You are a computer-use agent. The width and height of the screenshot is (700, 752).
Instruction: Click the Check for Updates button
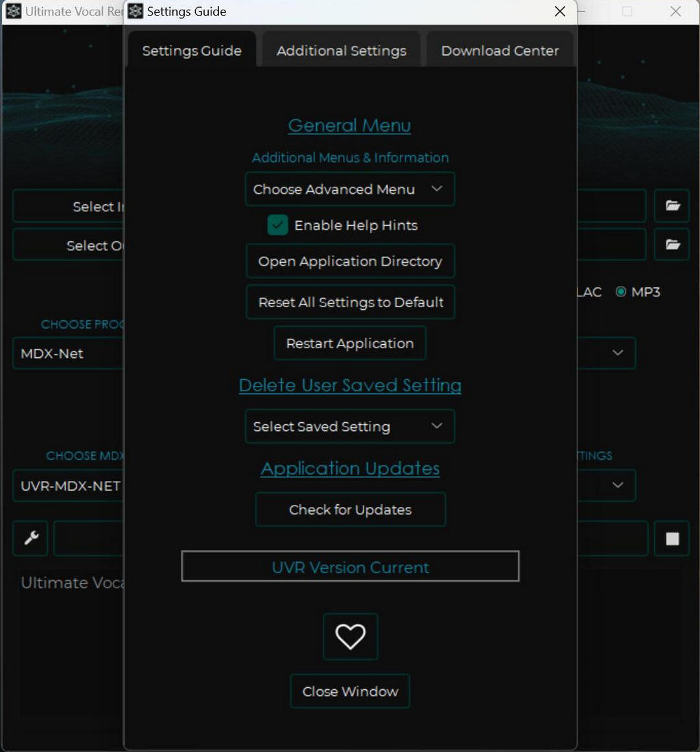(350, 510)
